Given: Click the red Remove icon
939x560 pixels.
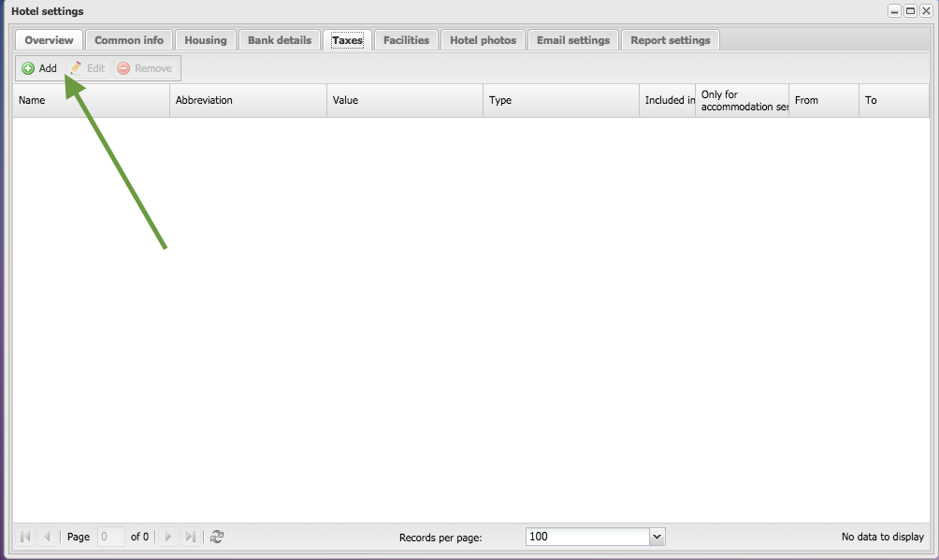Looking at the screenshot, I should (x=123, y=67).
